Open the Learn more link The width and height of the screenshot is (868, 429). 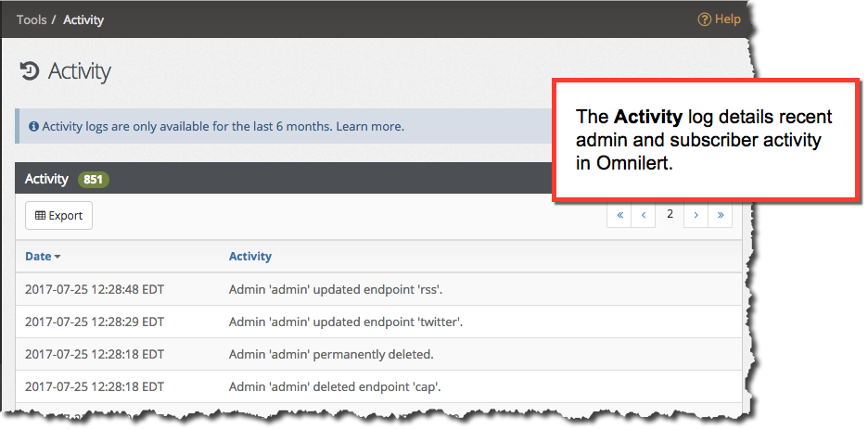coord(370,126)
